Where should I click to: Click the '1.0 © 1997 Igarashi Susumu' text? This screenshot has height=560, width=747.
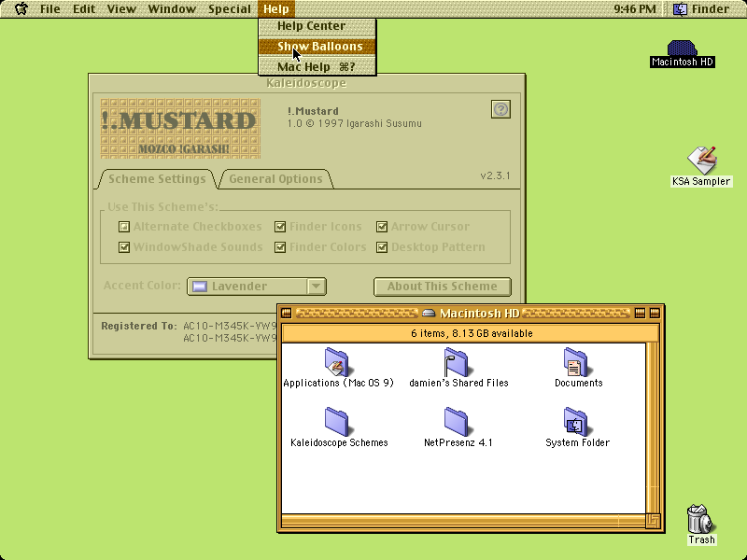click(355, 124)
